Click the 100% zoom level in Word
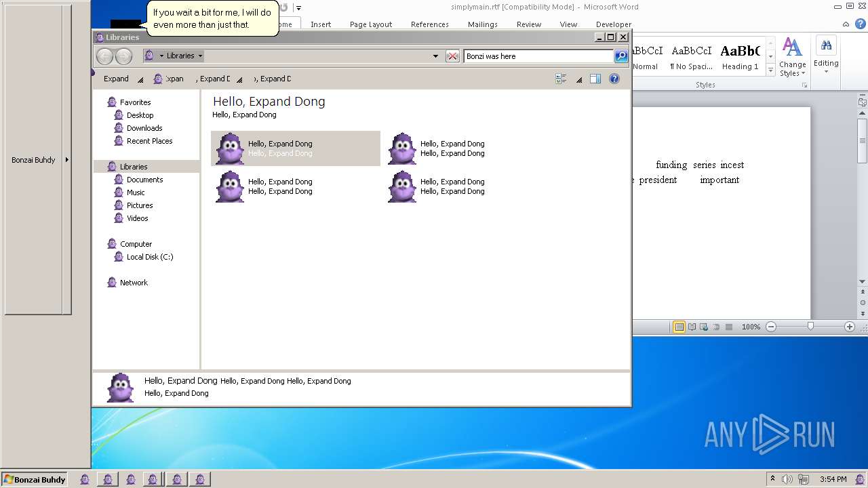868x488 pixels. coord(751,327)
